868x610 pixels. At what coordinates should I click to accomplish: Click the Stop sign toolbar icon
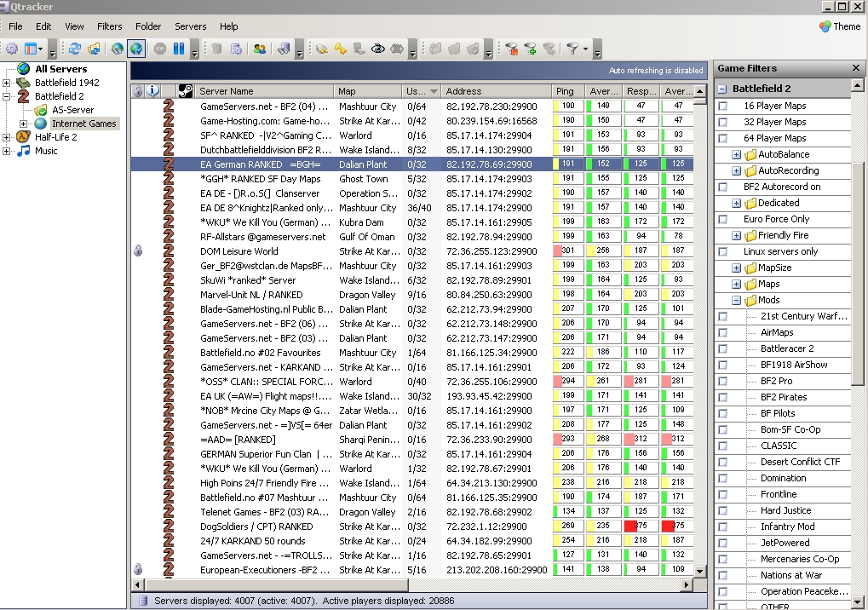pyautogui.click(x=160, y=49)
